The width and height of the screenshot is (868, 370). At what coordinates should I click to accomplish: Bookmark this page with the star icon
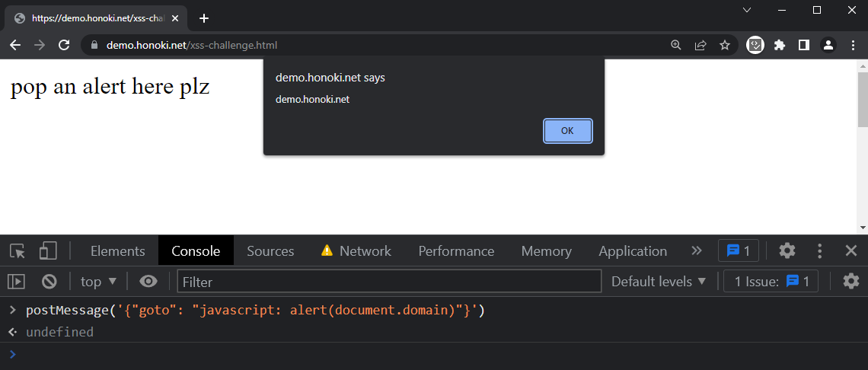(x=725, y=46)
